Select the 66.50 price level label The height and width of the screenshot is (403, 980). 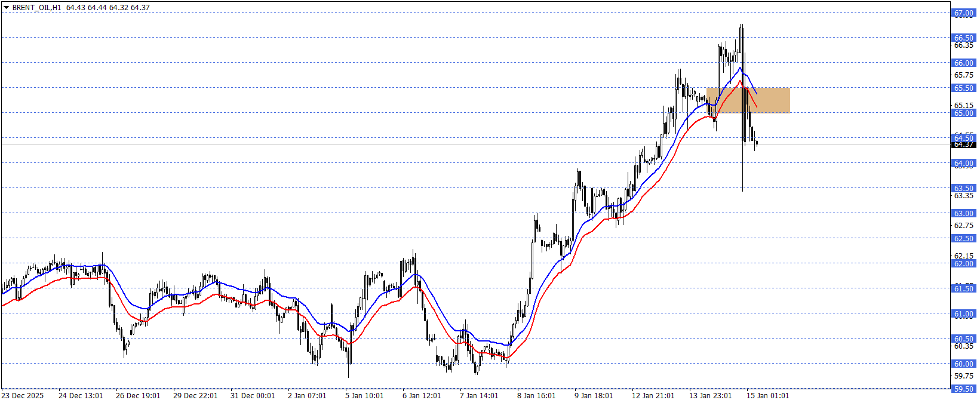coord(963,38)
